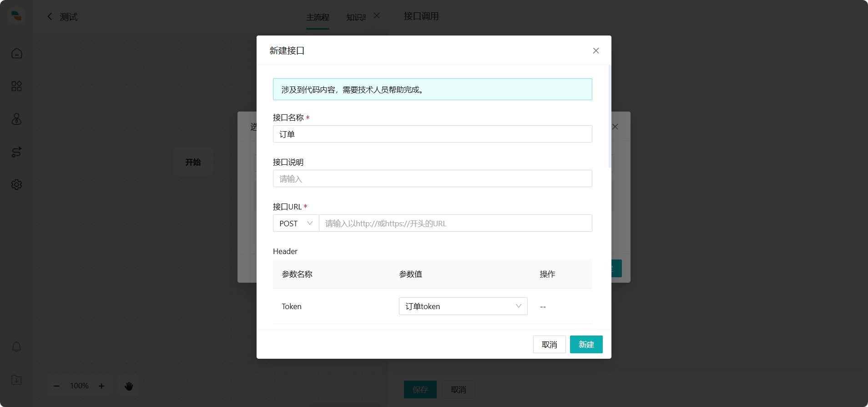This screenshot has width=868, height=407.
Task: Click the 保存 button in the background panel
Action: [x=420, y=389]
